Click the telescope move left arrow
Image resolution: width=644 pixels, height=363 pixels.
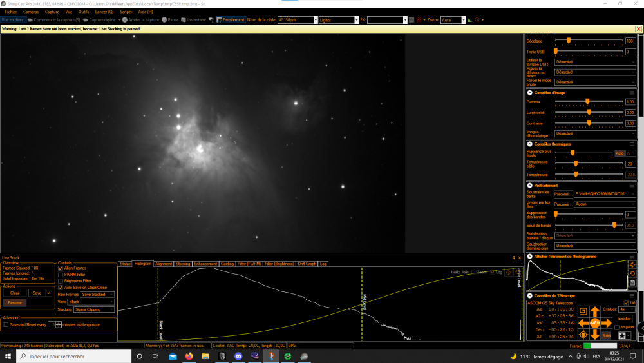pyautogui.click(x=583, y=324)
